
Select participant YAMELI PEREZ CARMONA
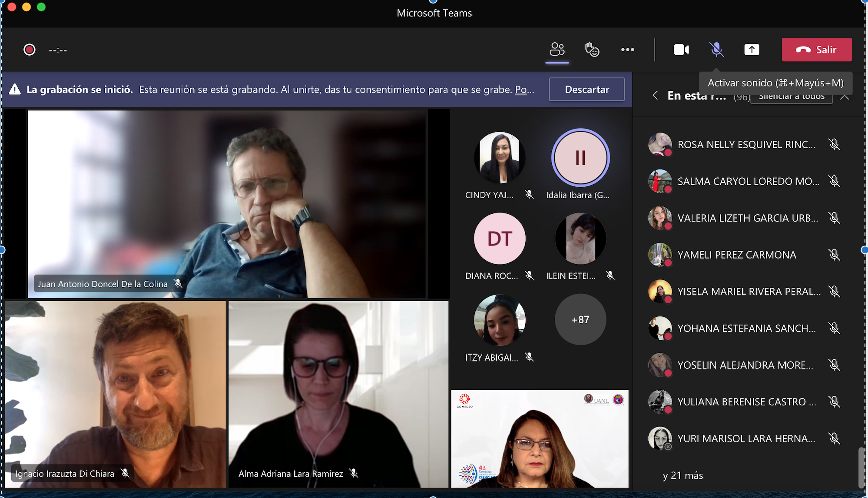746,255
